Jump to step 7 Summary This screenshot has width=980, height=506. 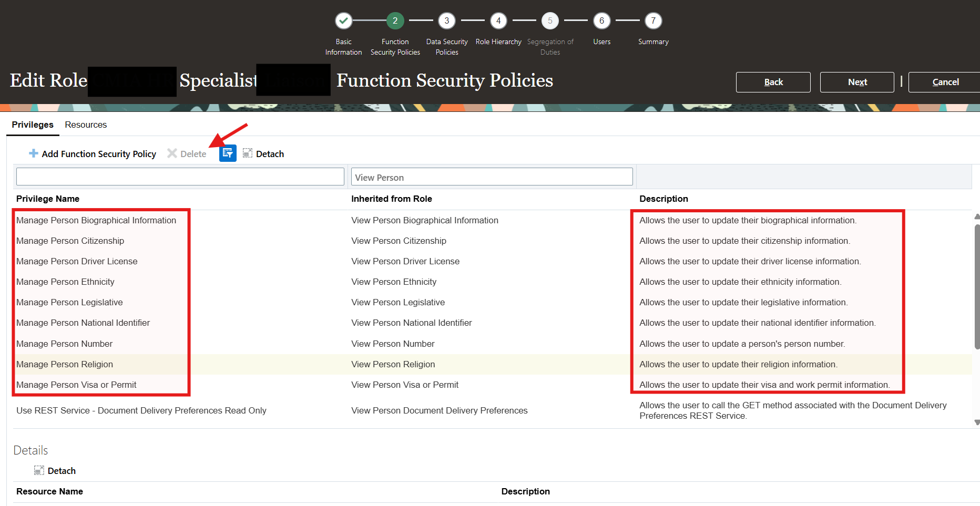click(x=654, y=21)
